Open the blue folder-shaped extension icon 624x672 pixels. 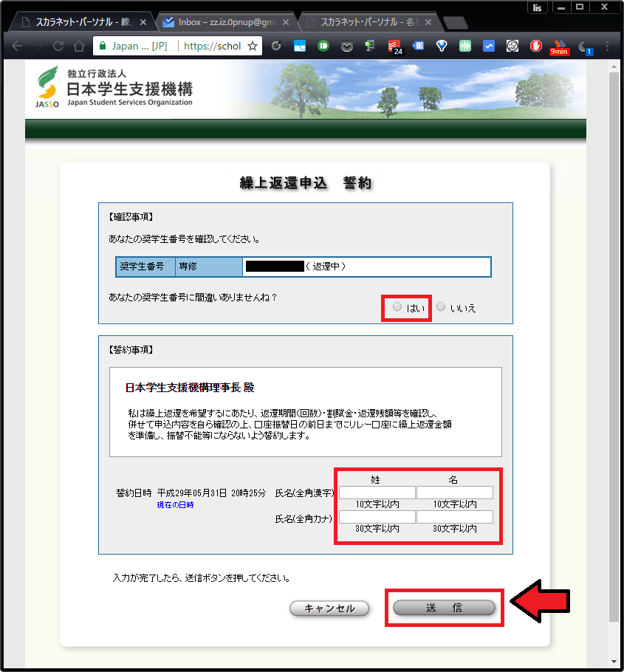click(x=300, y=46)
